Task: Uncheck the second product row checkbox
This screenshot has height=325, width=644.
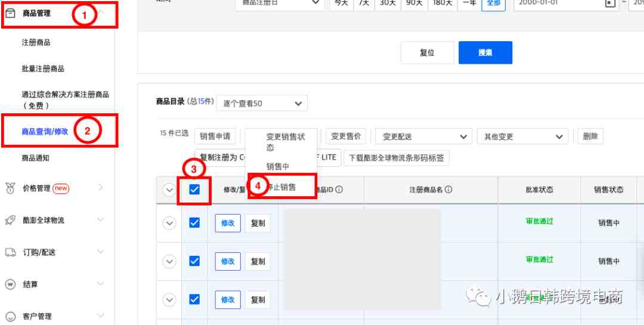Action: (194, 261)
